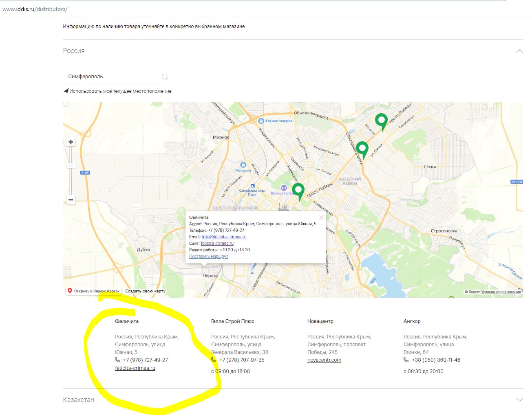The width and height of the screenshot is (532, 415).
Task: Click the Меганом map marker
Action: pos(243,165)
